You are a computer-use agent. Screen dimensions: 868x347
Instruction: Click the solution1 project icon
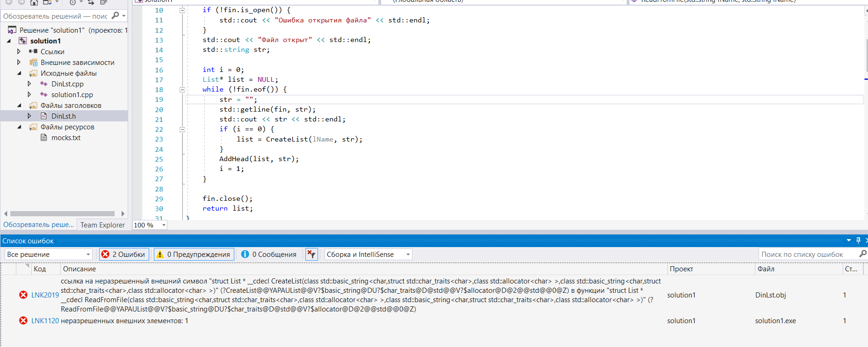point(22,41)
